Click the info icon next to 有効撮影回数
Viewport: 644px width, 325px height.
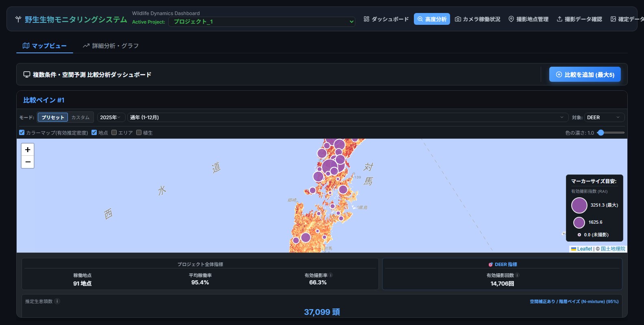[x=518, y=275]
